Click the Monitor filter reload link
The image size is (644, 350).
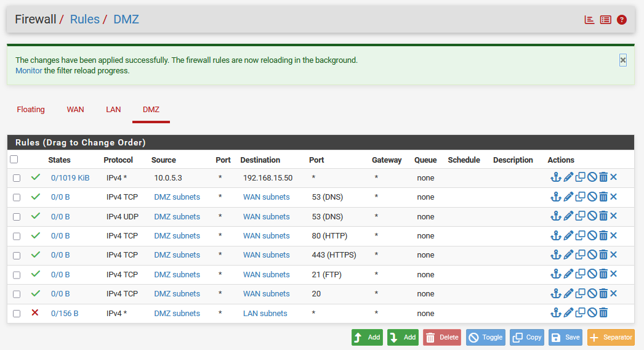28,71
